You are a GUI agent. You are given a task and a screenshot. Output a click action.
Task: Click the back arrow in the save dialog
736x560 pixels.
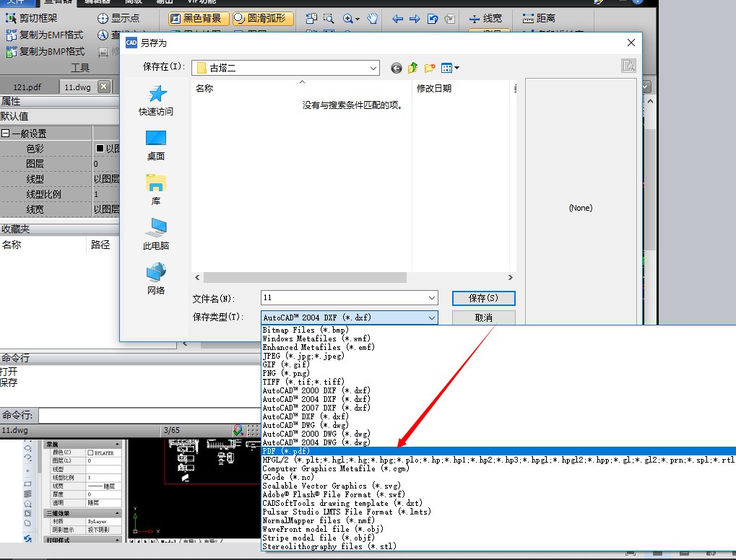(397, 68)
